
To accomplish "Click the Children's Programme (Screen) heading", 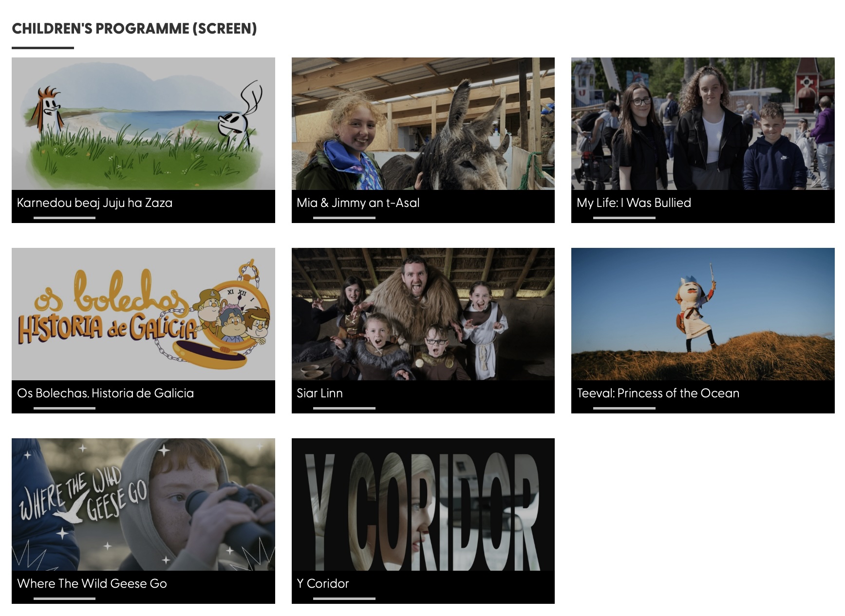I will 134,29.
